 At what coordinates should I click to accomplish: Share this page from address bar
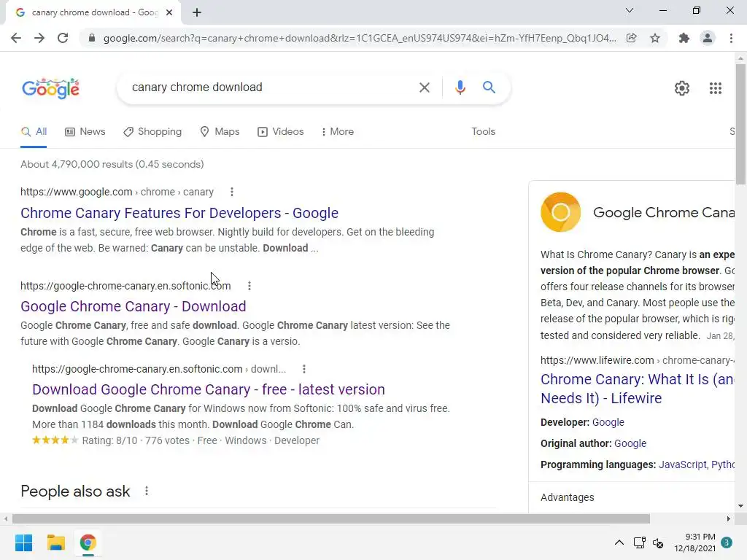click(632, 38)
